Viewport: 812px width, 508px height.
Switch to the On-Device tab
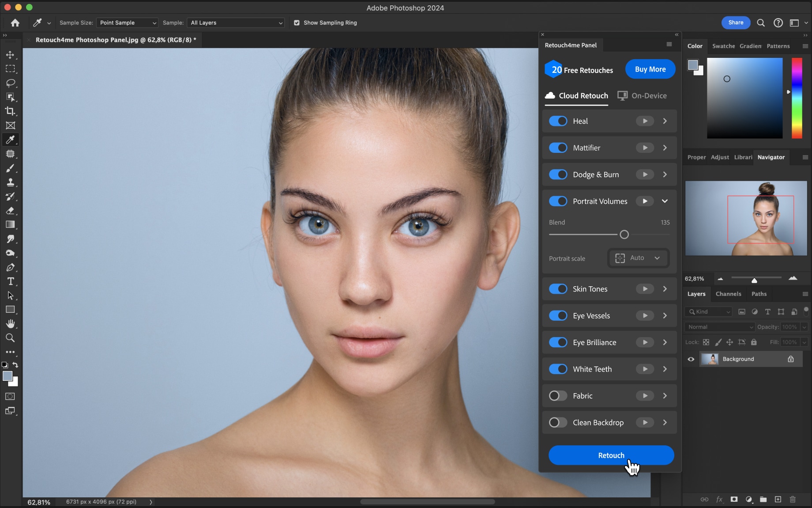pyautogui.click(x=642, y=95)
